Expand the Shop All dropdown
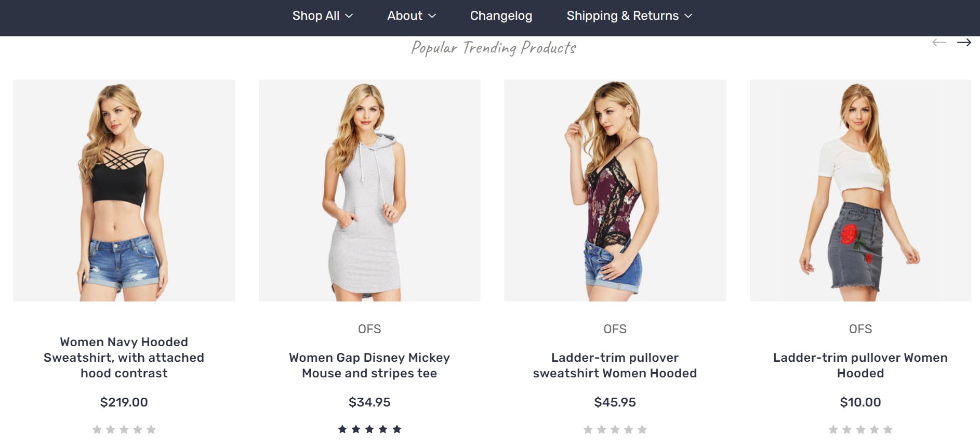Viewport: 980px width, 446px height. click(322, 16)
